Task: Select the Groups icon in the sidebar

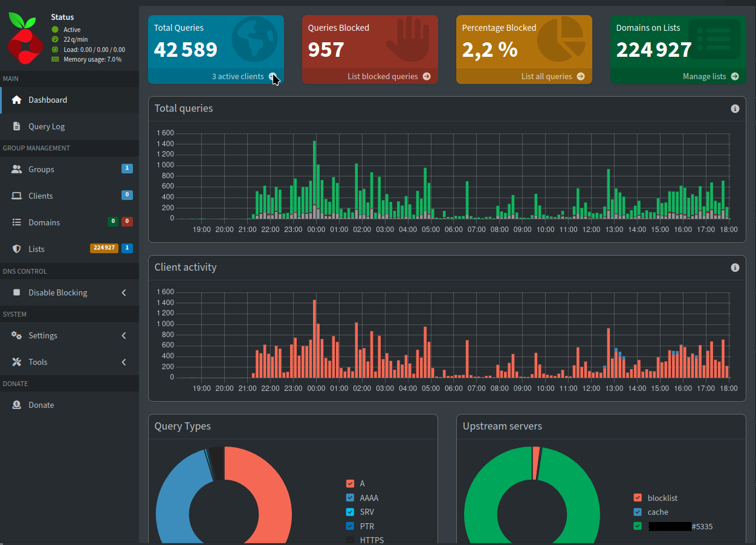Action: pyautogui.click(x=17, y=169)
